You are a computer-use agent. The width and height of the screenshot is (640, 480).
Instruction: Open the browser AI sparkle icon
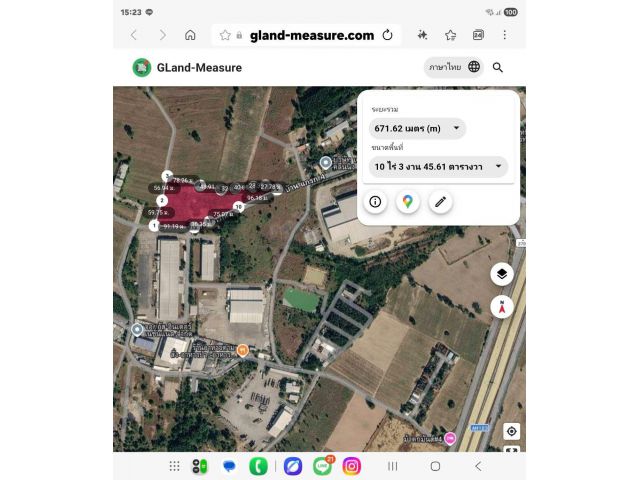422,35
